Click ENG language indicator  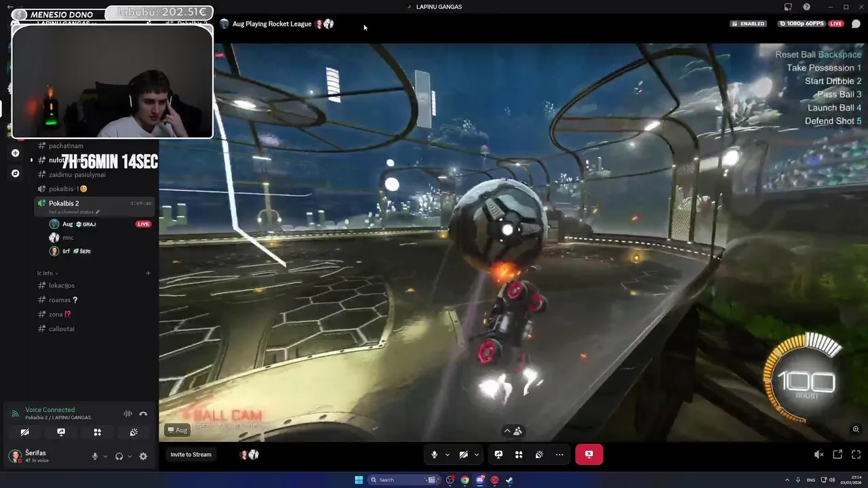[x=810, y=480]
